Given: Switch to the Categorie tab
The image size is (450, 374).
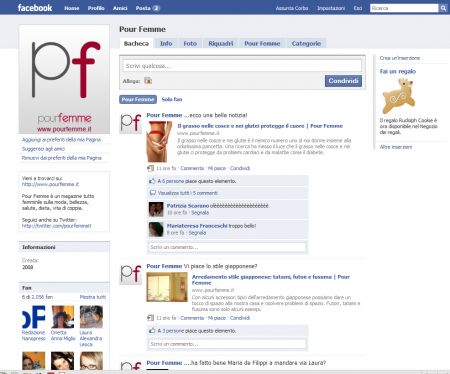Looking at the screenshot, I should tap(306, 43).
